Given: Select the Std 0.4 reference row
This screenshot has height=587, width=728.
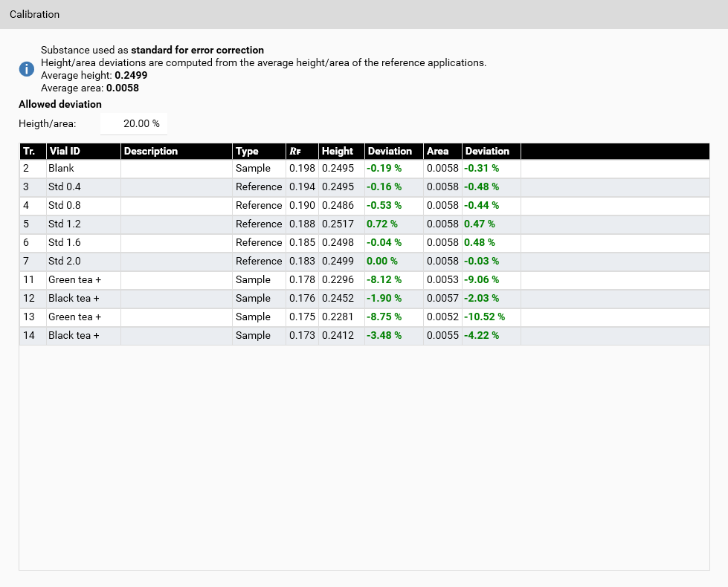Looking at the screenshot, I should point(65,187).
